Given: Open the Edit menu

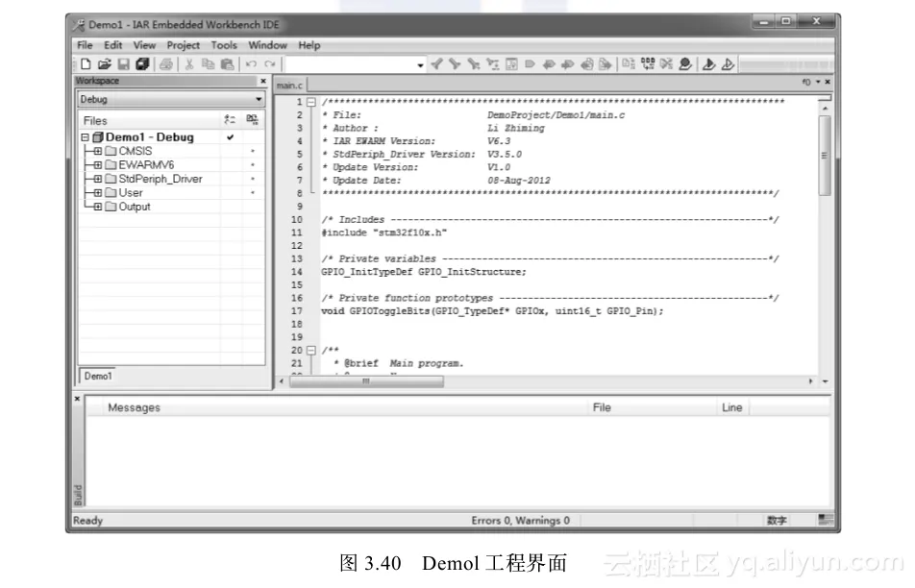Looking at the screenshot, I should [x=113, y=45].
